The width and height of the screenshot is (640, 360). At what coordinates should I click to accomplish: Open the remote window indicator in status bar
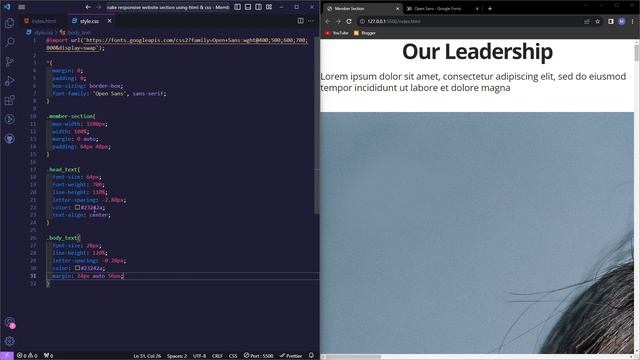tap(7, 356)
